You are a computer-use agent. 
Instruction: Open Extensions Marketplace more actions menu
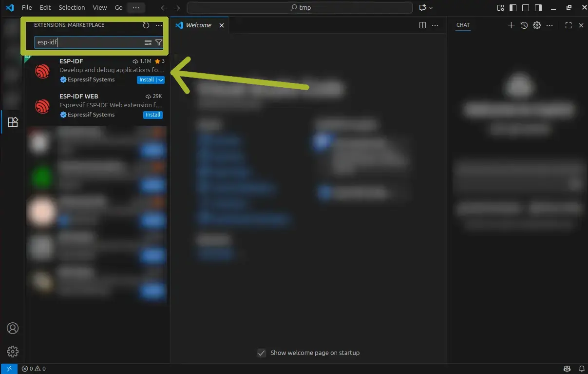click(x=158, y=25)
